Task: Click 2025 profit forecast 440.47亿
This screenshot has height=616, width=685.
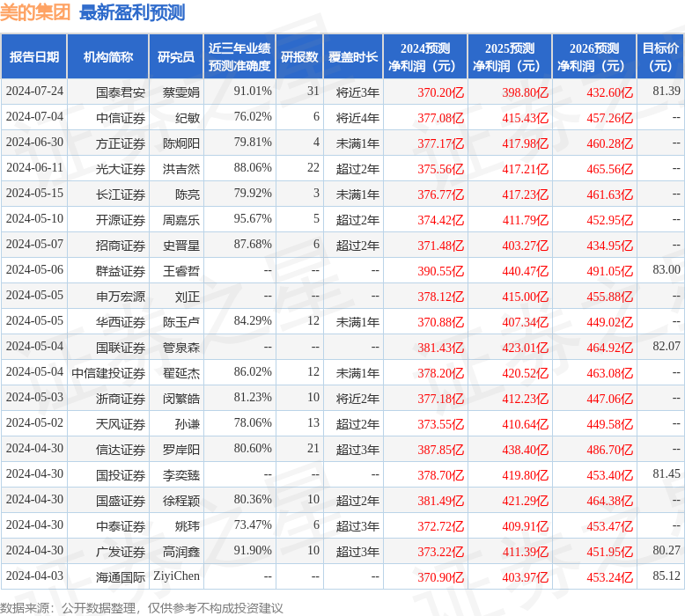Action: pos(525,271)
